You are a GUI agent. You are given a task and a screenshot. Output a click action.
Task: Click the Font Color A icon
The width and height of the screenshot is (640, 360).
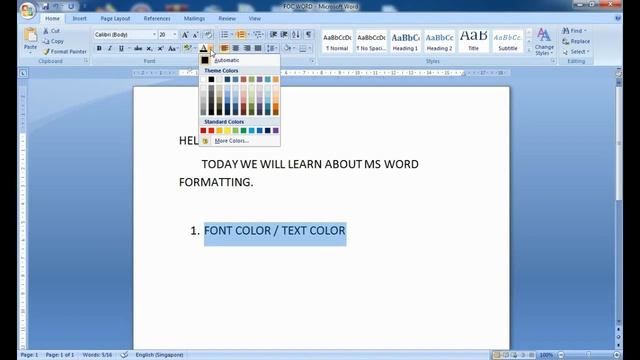203,49
